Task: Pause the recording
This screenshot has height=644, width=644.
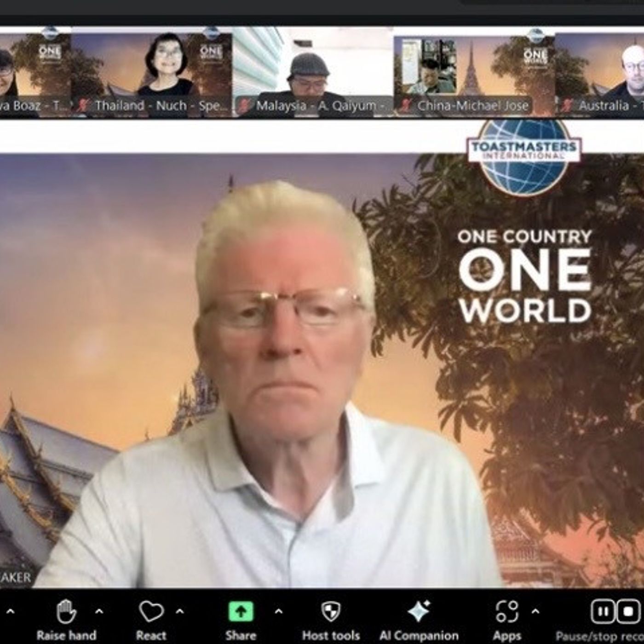Action: tap(603, 612)
